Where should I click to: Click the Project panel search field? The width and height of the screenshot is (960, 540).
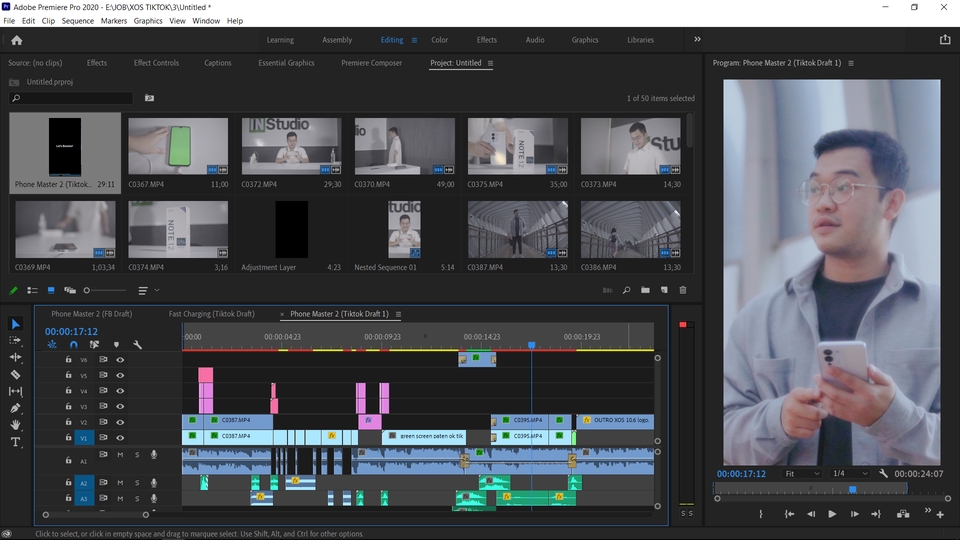point(71,98)
